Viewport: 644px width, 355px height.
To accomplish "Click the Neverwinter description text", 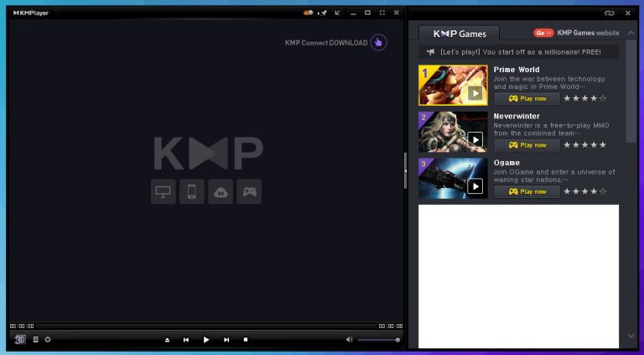I will pyautogui.click(x=551, y=129).
